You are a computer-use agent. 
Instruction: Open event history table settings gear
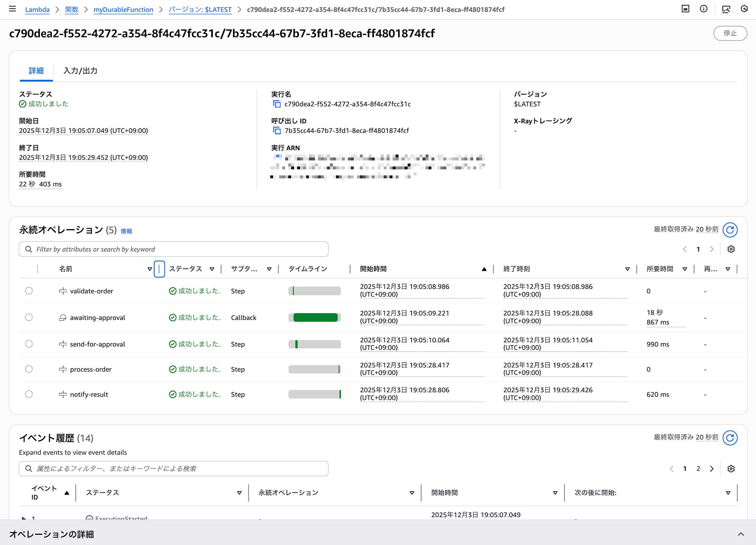tap(731, 469)
